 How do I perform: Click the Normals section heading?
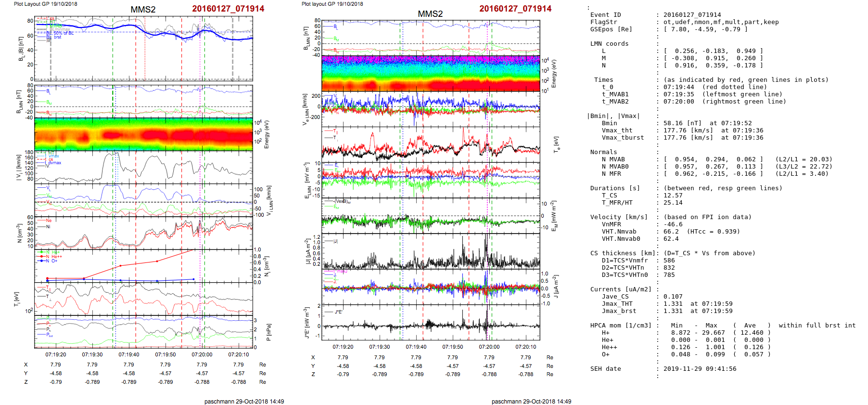(x=603, y=152)
